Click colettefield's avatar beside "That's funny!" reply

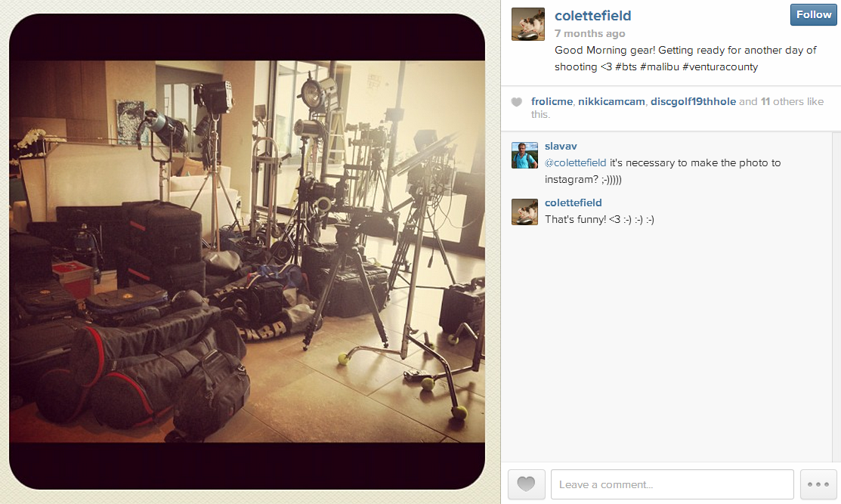pos(524,212)
